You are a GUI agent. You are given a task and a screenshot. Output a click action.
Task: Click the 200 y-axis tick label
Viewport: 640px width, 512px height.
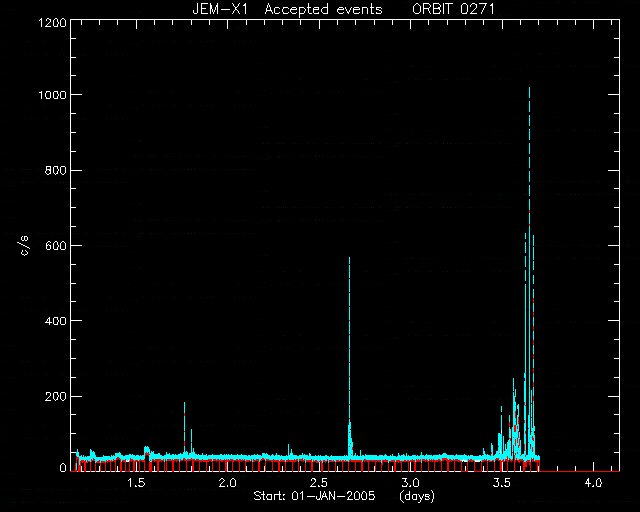click(55, 396)
